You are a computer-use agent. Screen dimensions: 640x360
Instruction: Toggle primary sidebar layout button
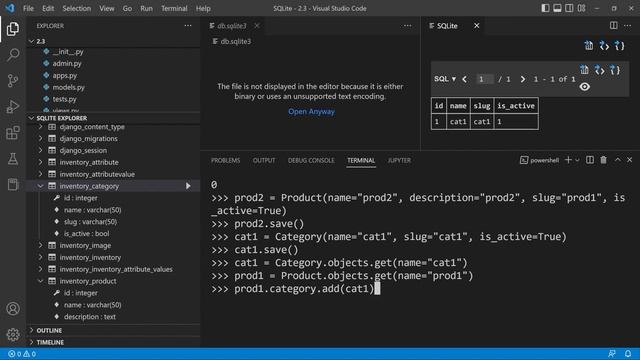click(x=545, y=8)
